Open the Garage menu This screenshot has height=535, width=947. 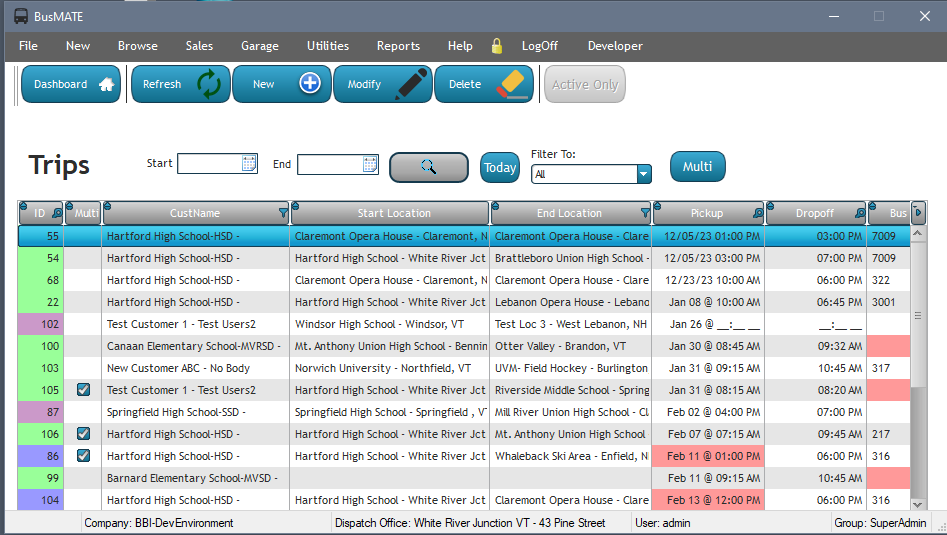[259, 46]
